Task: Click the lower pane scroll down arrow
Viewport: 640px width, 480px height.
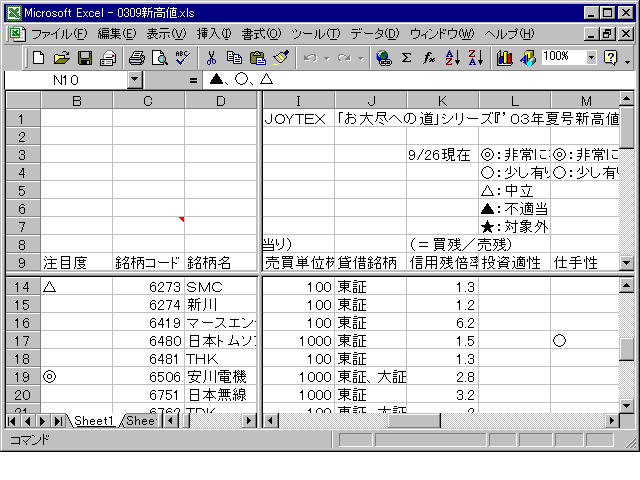Action: (627, 405)
